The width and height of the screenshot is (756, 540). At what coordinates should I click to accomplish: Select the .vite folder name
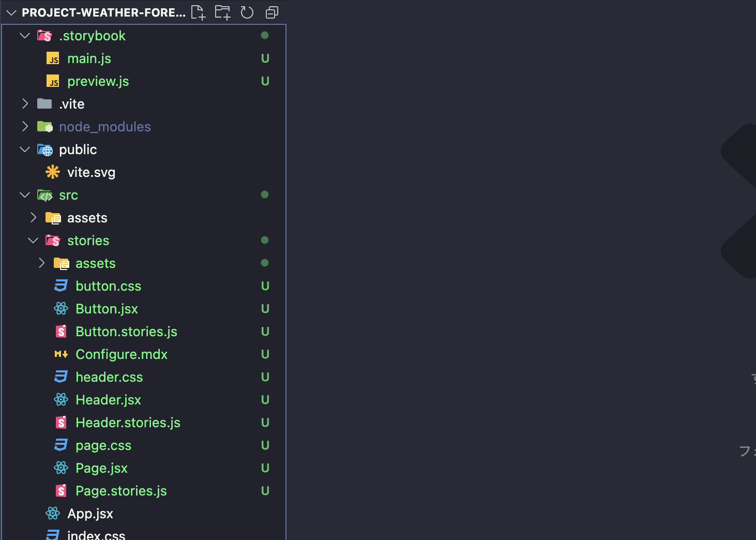(x=72, y=104)
